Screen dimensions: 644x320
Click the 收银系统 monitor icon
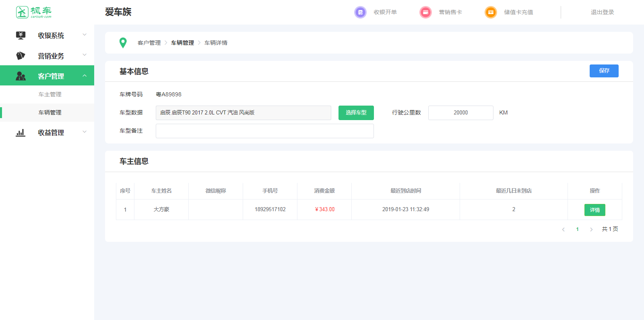pos(21,35)
